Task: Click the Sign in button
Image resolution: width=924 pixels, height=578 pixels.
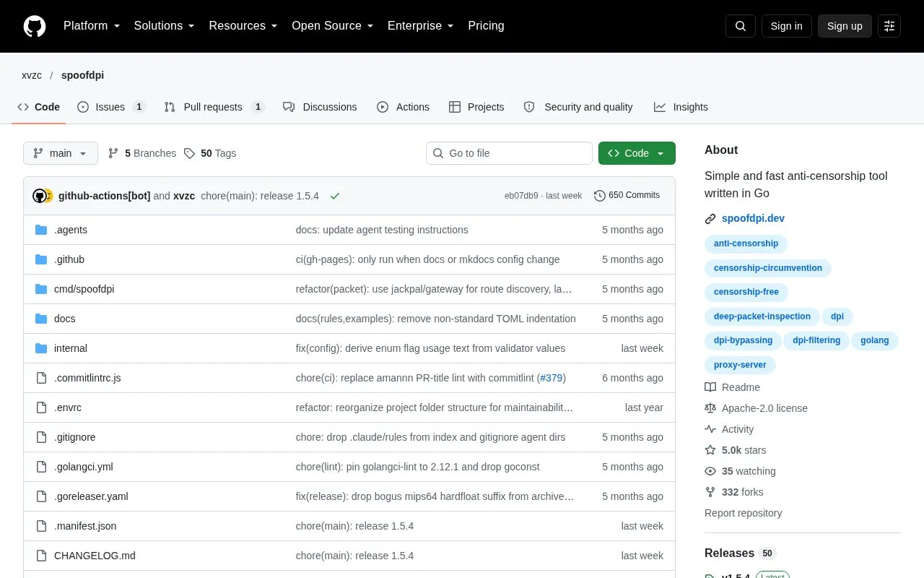Action: [x=786, y=26]
